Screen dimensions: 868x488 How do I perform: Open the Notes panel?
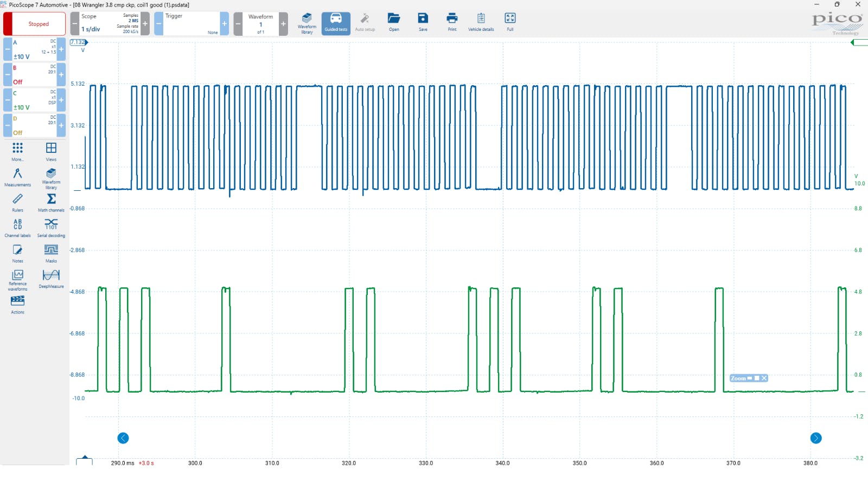(x=17, y=252)
